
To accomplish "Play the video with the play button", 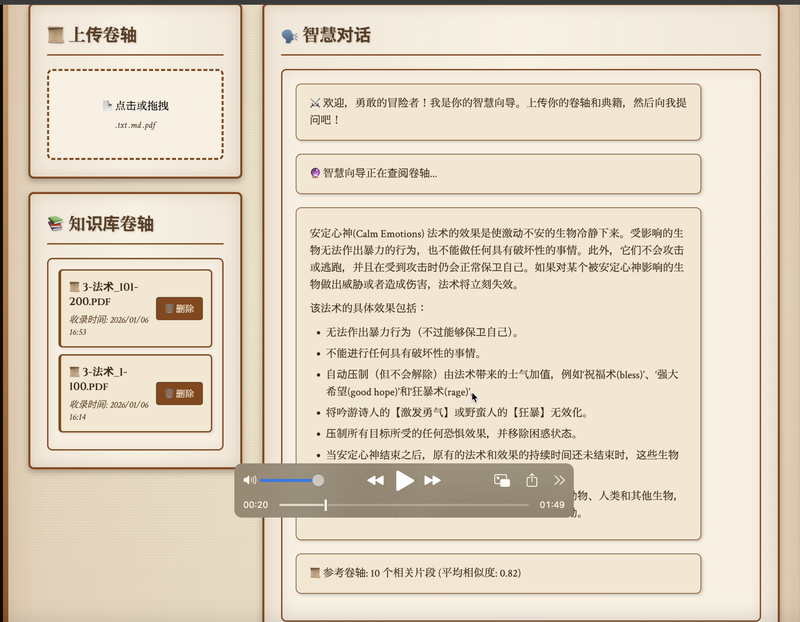I will point(404,481).
